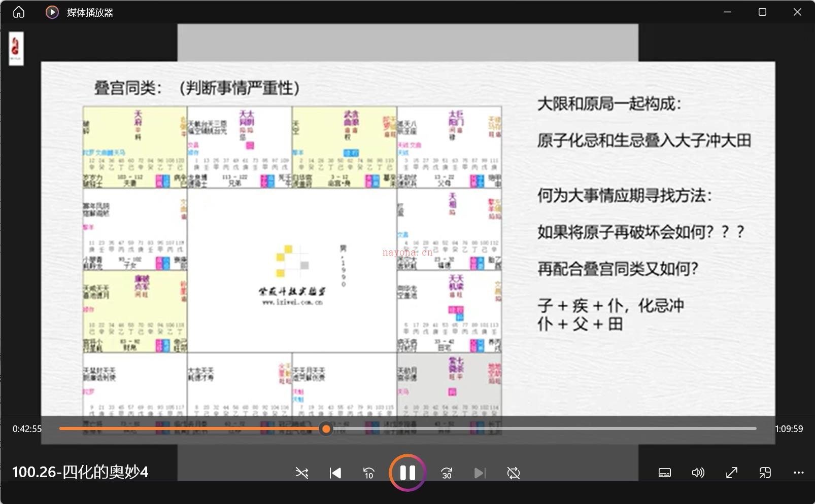The width and height of the screenshot is (815, 504).
Task: Go to the Home screen icon
Action: [x=19, y=12]
